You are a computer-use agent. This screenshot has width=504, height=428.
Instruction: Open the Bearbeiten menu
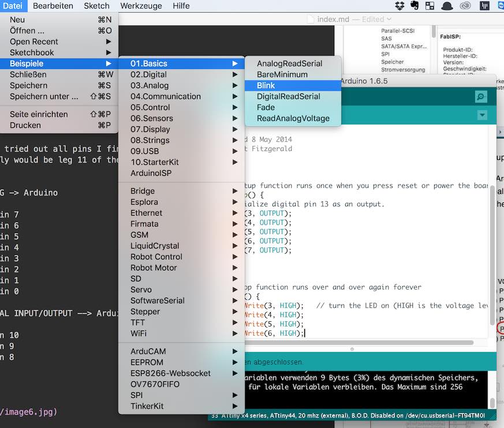tap(53, 6)
